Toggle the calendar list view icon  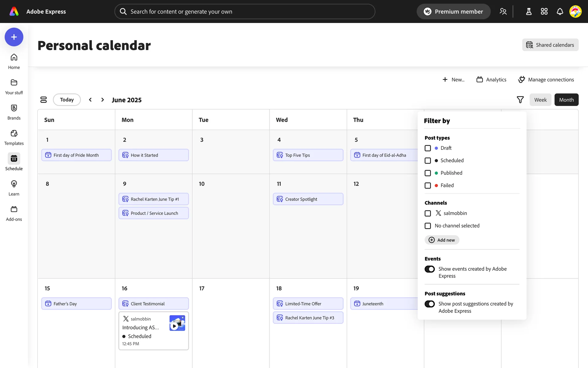tap(43, 100)
